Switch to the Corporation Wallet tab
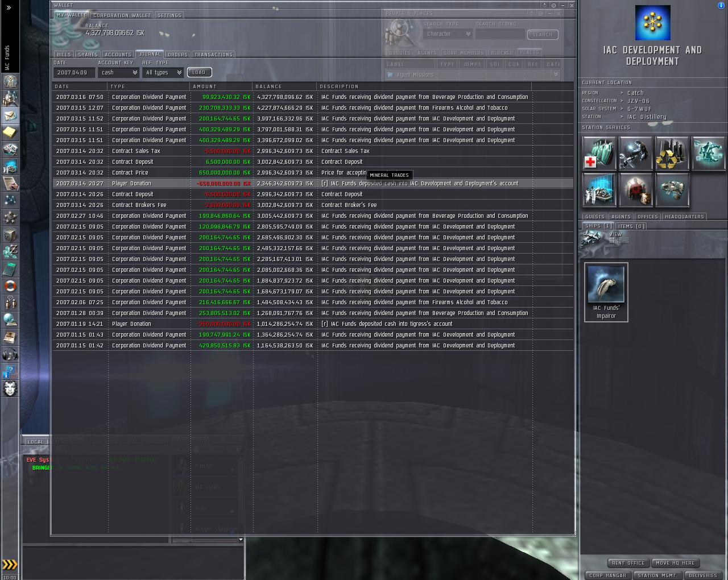The width and height of the screenshot is (728, 580). pos(122,15)
